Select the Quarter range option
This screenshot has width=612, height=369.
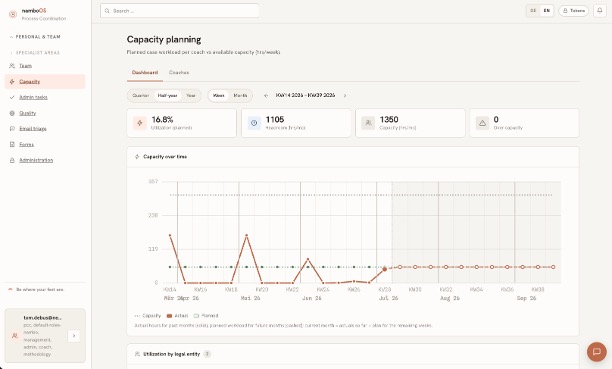[x=141, y=95]
